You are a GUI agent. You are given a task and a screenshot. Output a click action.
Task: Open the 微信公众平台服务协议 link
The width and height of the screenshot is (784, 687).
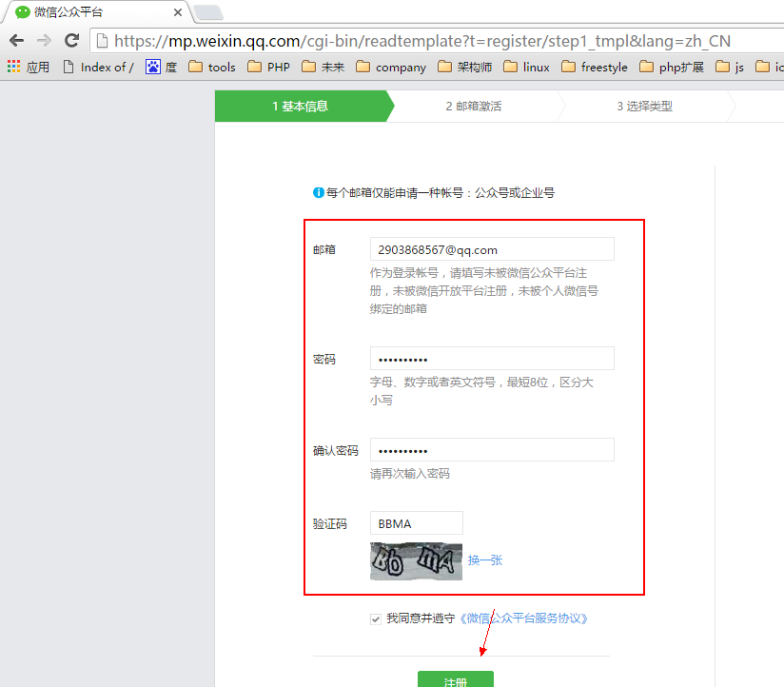(x=523, y=618)
